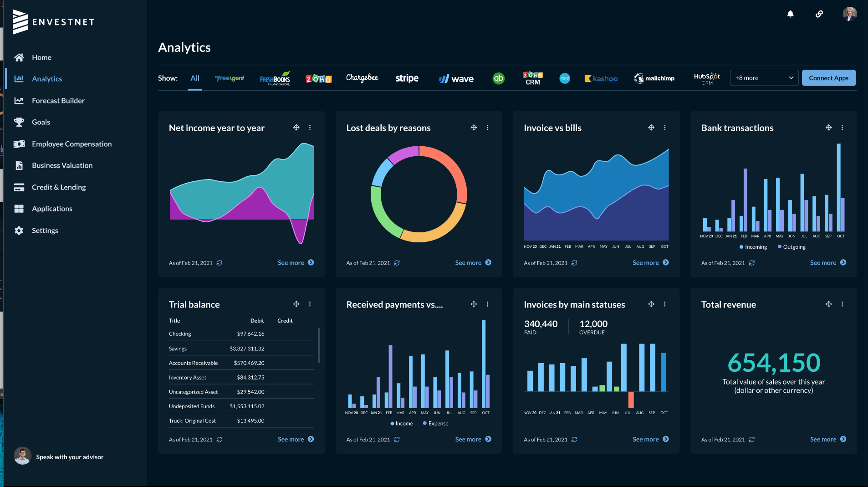See more on Bank transactions
The width and height of the screenshot is (868, 487).
coord(828,262)
